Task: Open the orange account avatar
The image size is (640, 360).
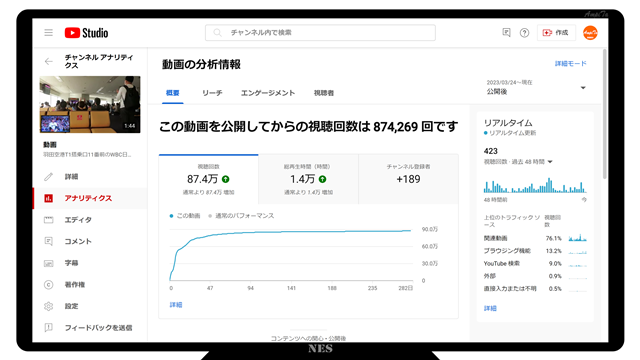Action: [590, 33]
